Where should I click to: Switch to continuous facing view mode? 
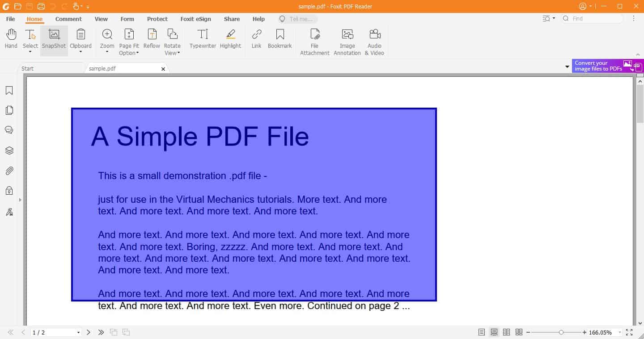click(x=519, y=332)
